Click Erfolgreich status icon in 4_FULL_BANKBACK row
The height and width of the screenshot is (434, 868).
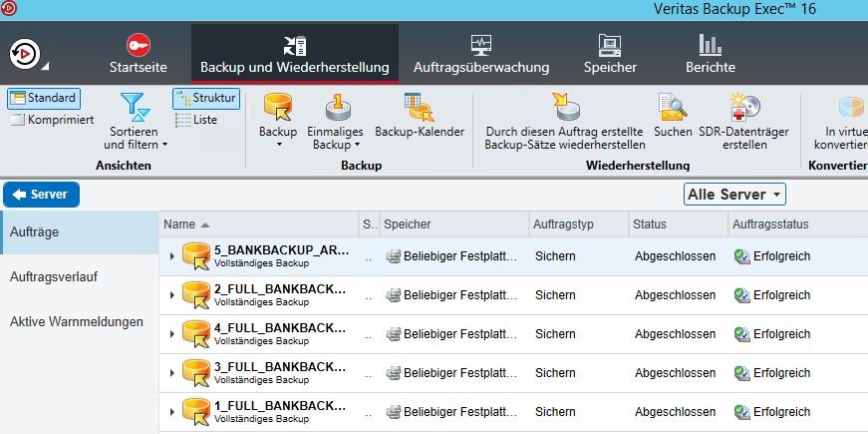point(741,333)
